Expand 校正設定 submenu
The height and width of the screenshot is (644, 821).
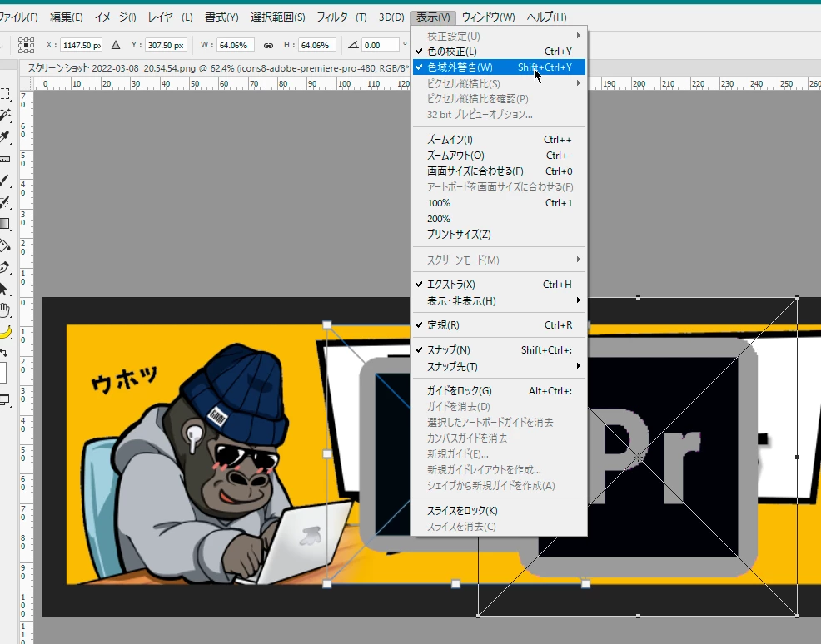(499, 36)
